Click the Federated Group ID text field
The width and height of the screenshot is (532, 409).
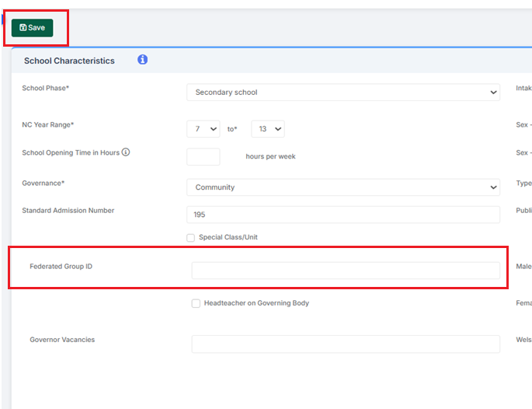click(x=346, y=271)
